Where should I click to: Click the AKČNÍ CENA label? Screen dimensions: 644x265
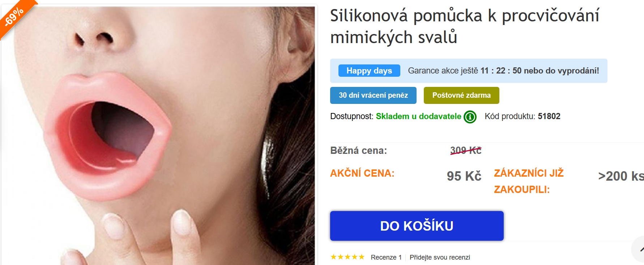362,173
